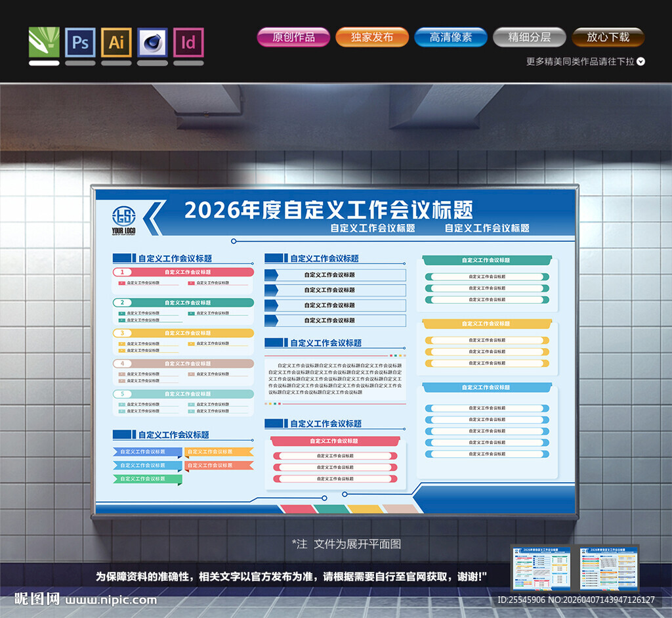Click the green color block on poster footer
This screenshot has height=618, width=672.
(x=332, y=509)
